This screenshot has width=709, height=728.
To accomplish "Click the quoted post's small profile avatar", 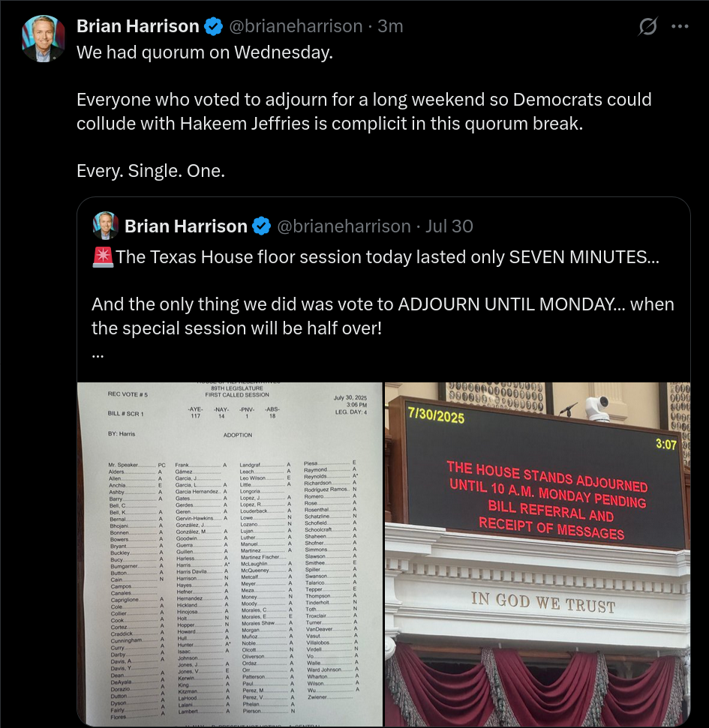I will point(106,226).
